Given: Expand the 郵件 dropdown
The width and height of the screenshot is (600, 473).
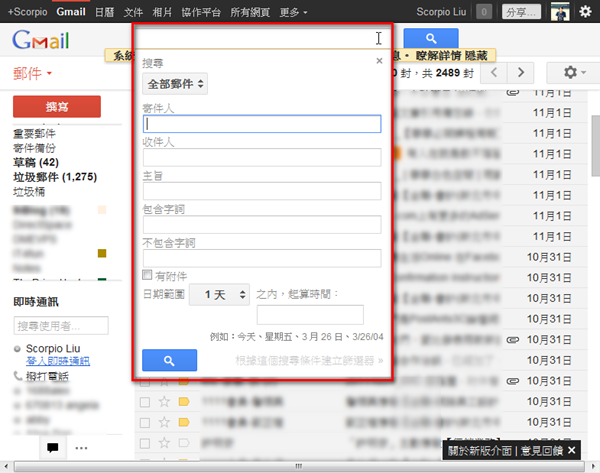Looking at the screenshot, I should [32, 73].
